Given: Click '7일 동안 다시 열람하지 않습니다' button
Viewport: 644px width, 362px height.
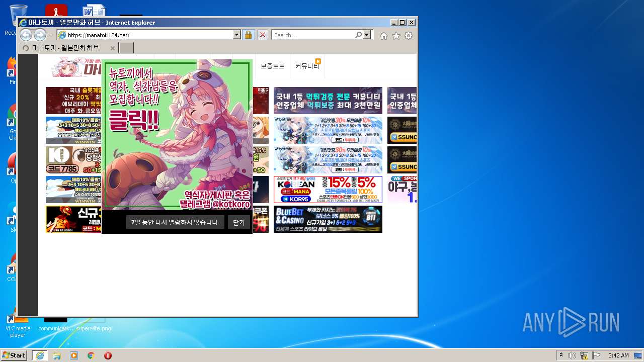Looking at the screenshot, I should pyautogui.click(x=175, y=222).
